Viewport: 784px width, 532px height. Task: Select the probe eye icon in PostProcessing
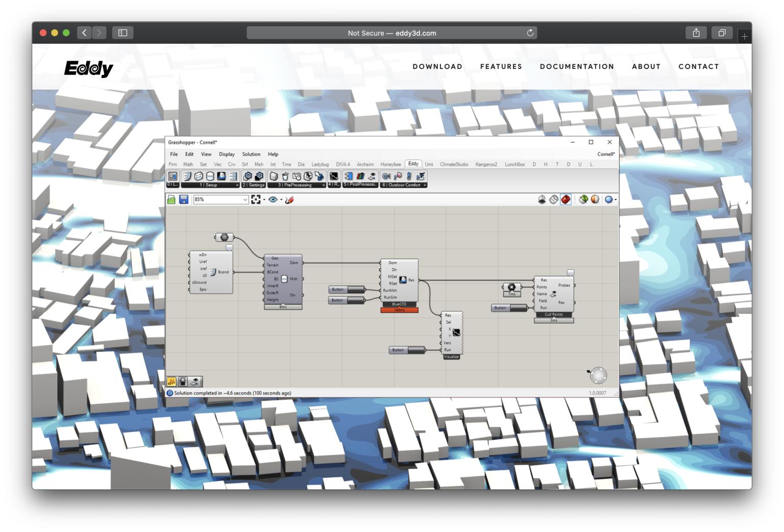(372, 176)
